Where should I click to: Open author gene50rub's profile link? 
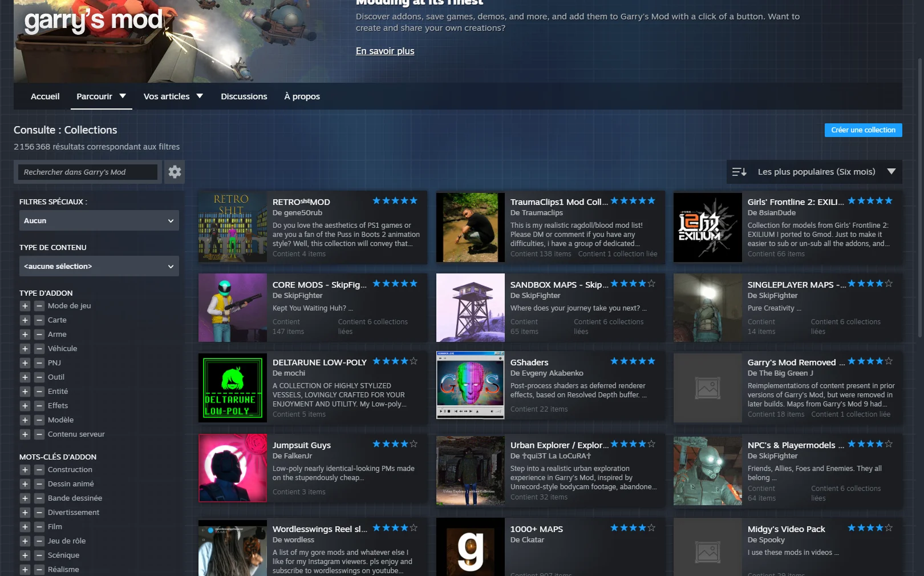pos(303,213)
